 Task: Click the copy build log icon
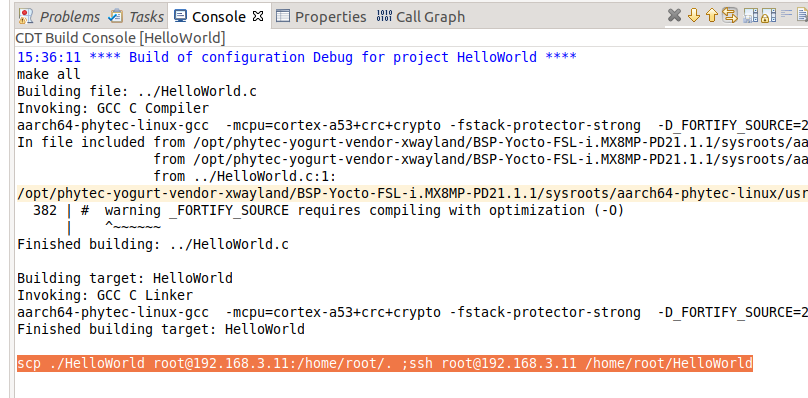[751, 15]
